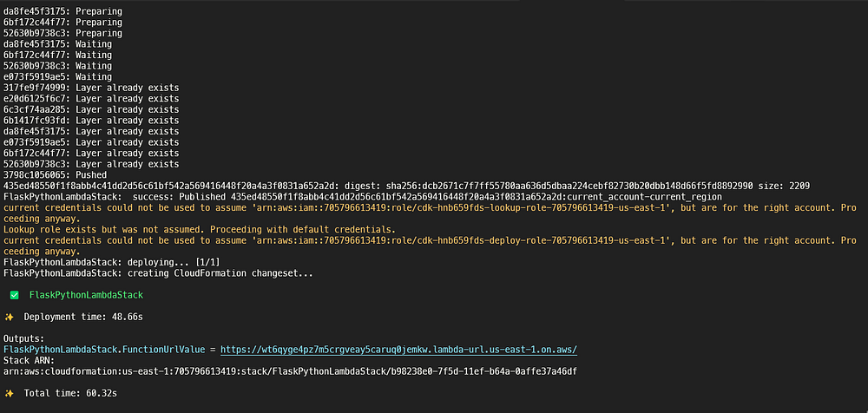Viewport: 868px width, 413px height.
Task: Click 'e073f5919ae5: Layer already exists'
Action: click(91, 142)
